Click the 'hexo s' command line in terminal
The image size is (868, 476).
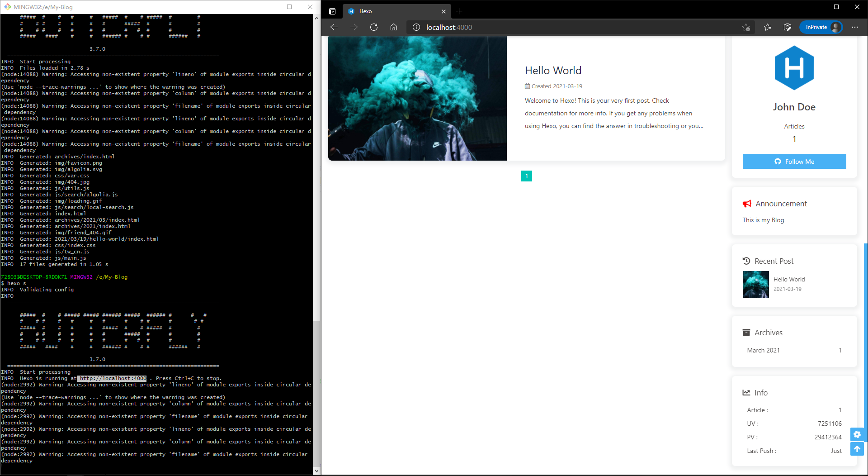(x=14, y=283)
